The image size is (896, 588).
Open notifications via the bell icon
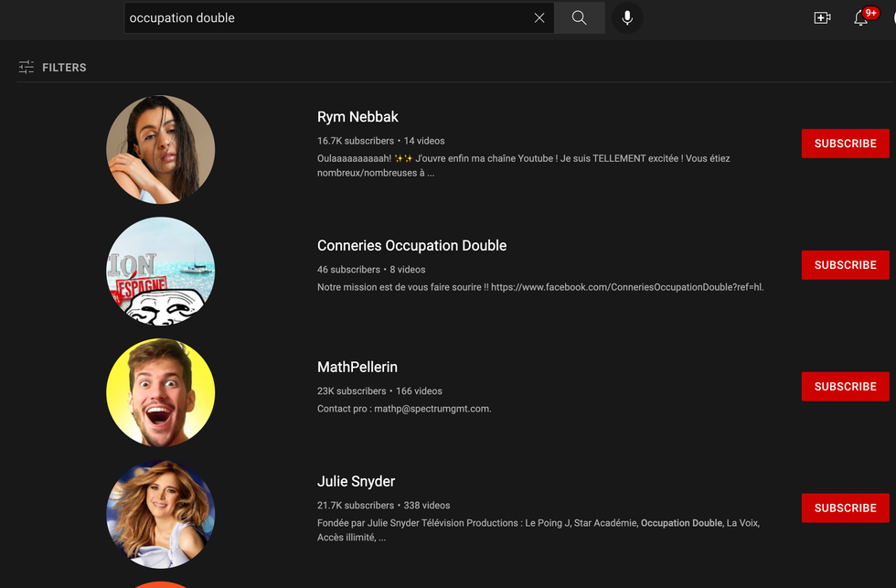pos(860,17)
